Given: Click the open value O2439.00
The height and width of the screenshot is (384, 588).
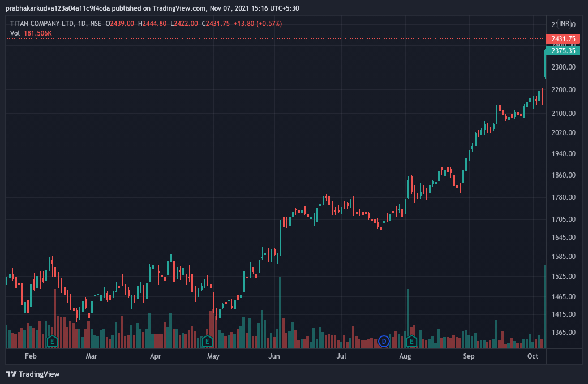Looking at the screenshot, I should (x=119, y=24).
